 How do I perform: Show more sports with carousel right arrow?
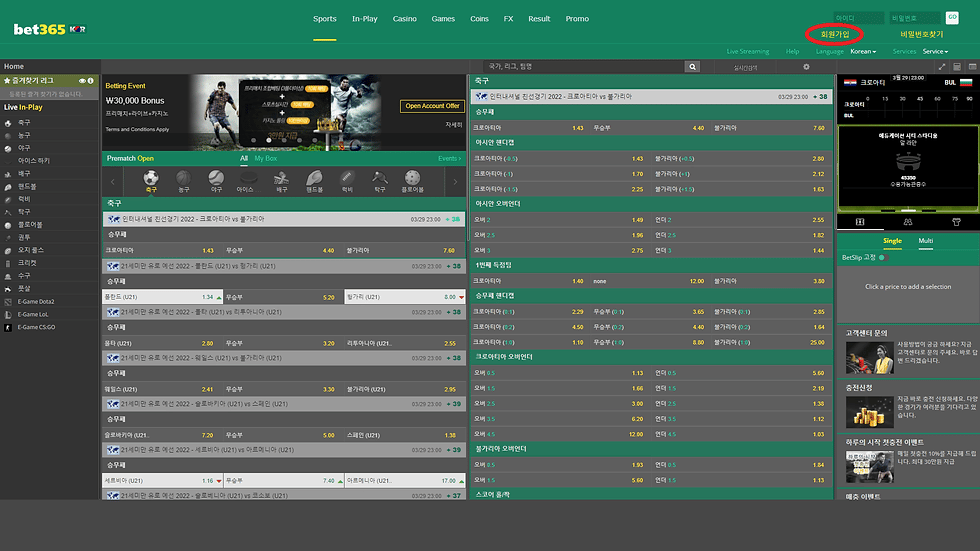(x=455, y=182)
